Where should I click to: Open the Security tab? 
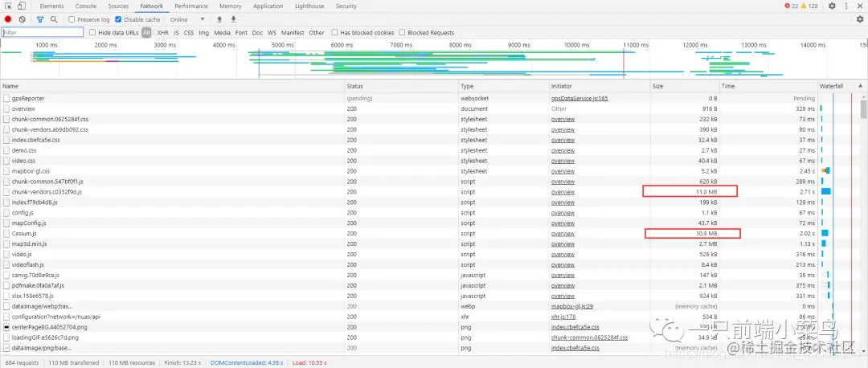[346, 6]
